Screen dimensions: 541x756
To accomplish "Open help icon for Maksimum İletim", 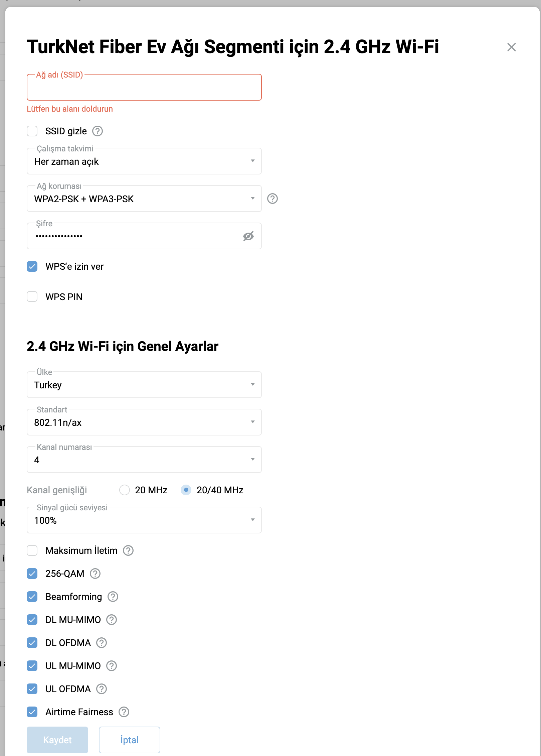I will (x=128, y=550).
